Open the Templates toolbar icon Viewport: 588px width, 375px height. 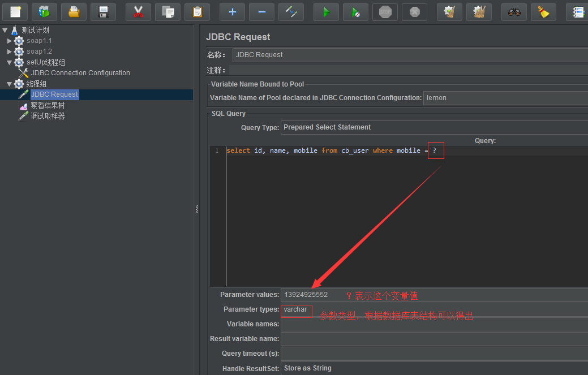(44, 12)
